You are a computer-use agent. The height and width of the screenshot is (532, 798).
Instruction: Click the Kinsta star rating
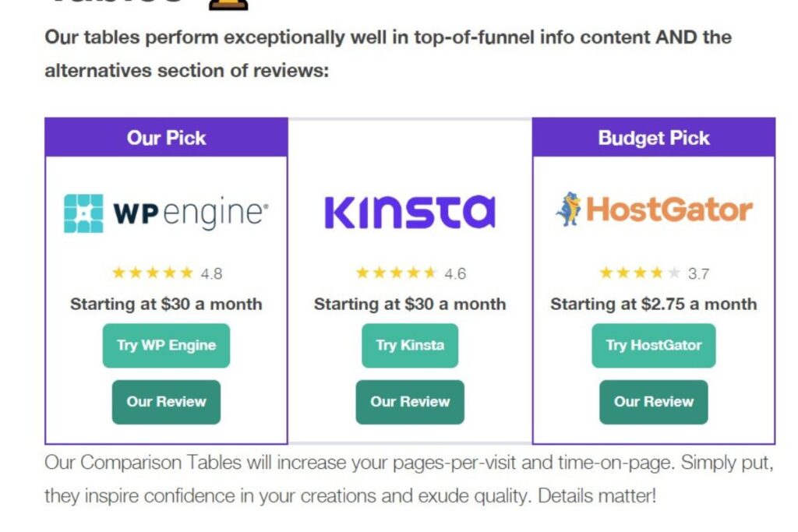(396, 273)
